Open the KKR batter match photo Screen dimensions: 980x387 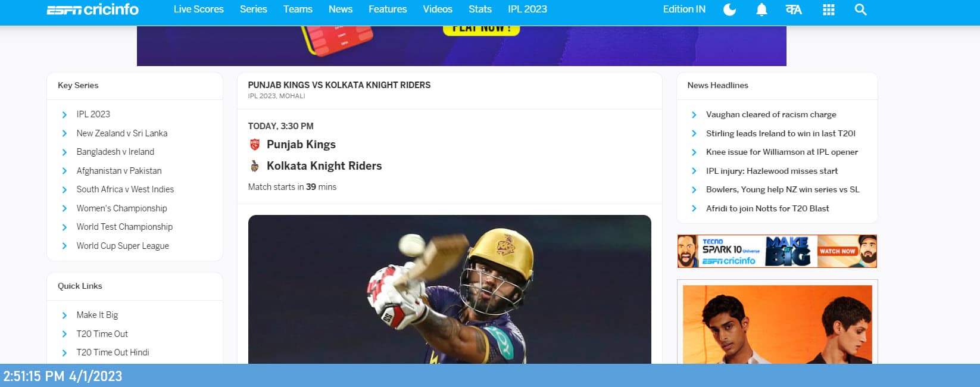point(450,289)
